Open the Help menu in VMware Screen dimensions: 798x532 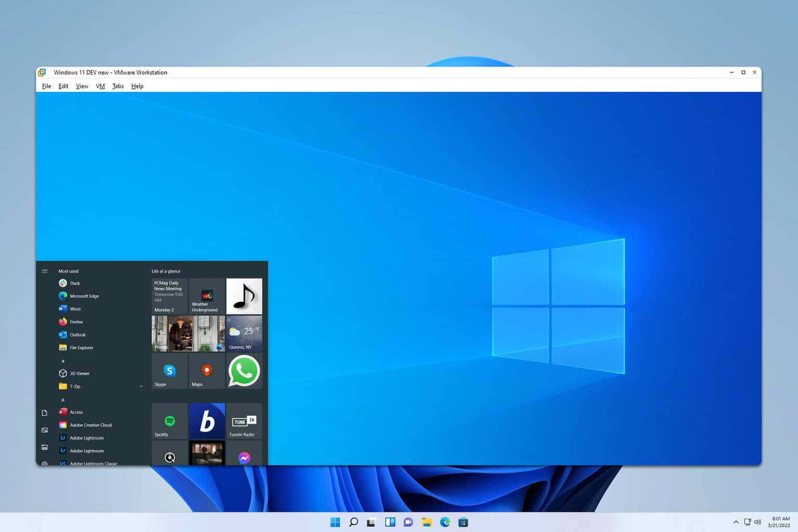click(x=137, y=86)
